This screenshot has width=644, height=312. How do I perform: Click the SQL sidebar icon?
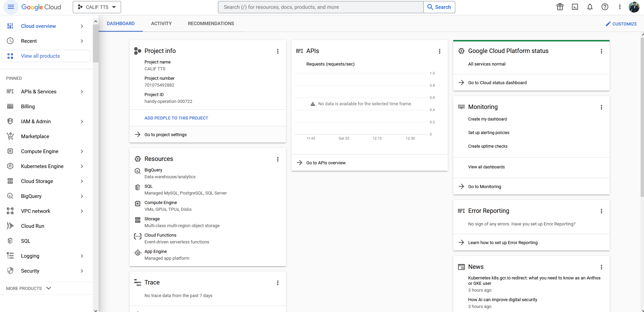pyautogui.click(x=10, y=241)
